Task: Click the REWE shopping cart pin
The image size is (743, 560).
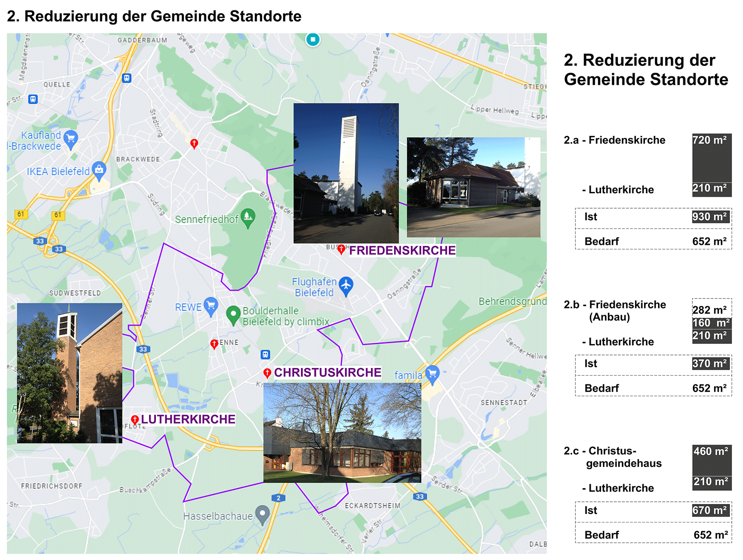Action: [x=211, y=307]
